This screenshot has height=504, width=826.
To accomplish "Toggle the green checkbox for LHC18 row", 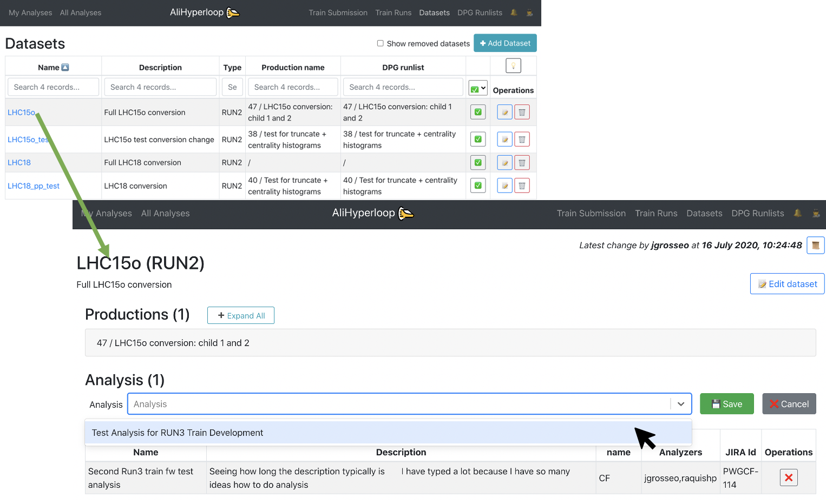I will point(478,163).
